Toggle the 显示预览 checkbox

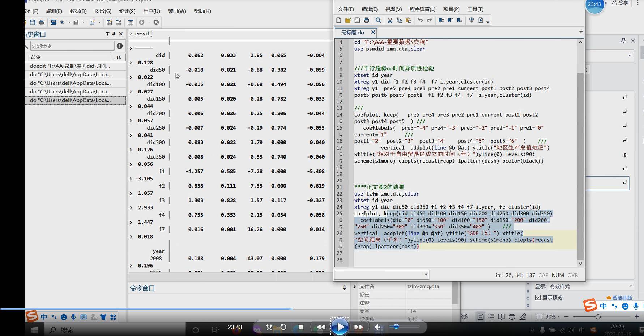tap(538, 297)
